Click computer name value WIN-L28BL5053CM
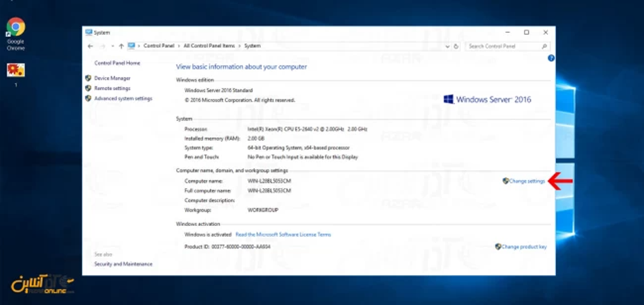644x305 pixels. point(269,181)
